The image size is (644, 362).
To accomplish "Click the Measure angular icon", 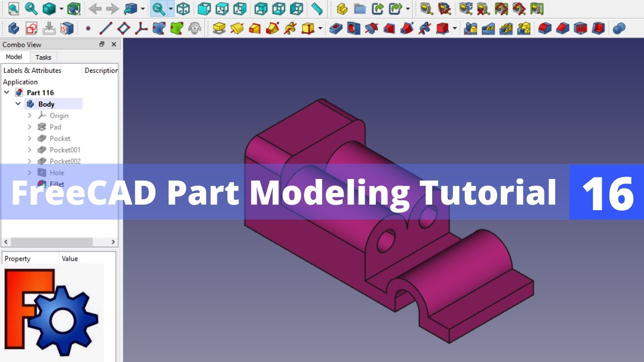I will pos(444,9).
